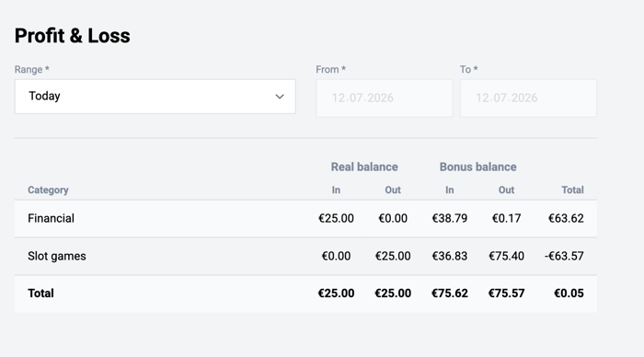Click the chevron arrow in Range selector
644x357 pixels.
click(x=280, y=97)
